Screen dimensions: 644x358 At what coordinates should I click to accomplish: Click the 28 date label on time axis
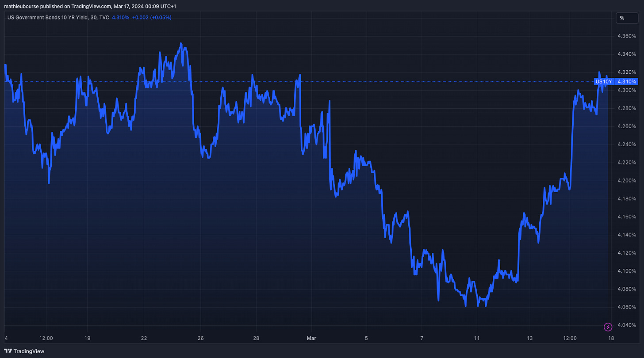click(256, 338)
